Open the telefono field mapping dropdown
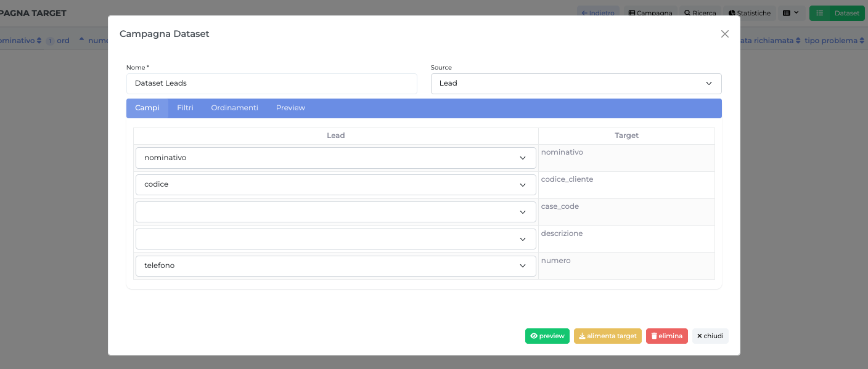The image size is (868, 369). pyautogui.click(x=336, y=266)
